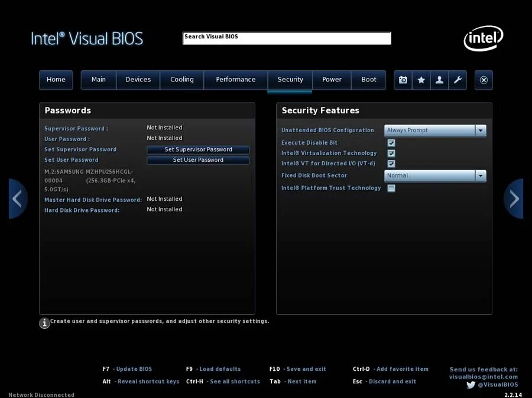Go to previous page with left arrow
Screen dimensions: 532x398
(x=18, y=198)
